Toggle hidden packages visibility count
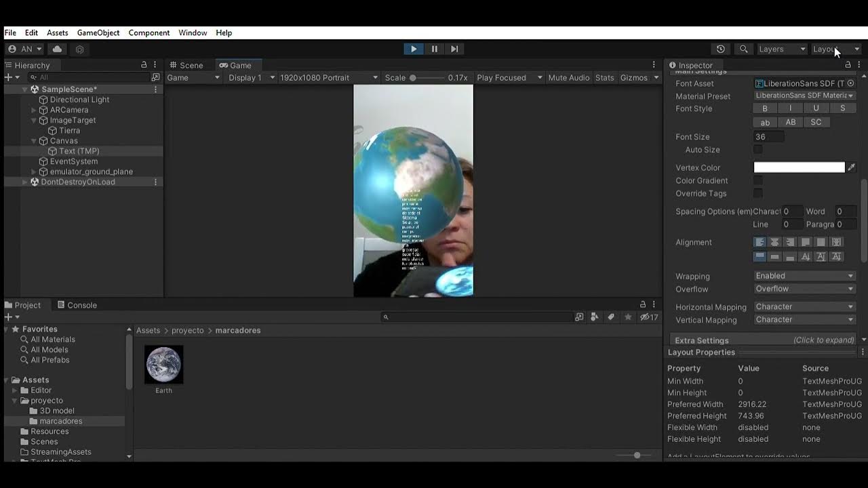868x488 pixels. click(649, 317)
